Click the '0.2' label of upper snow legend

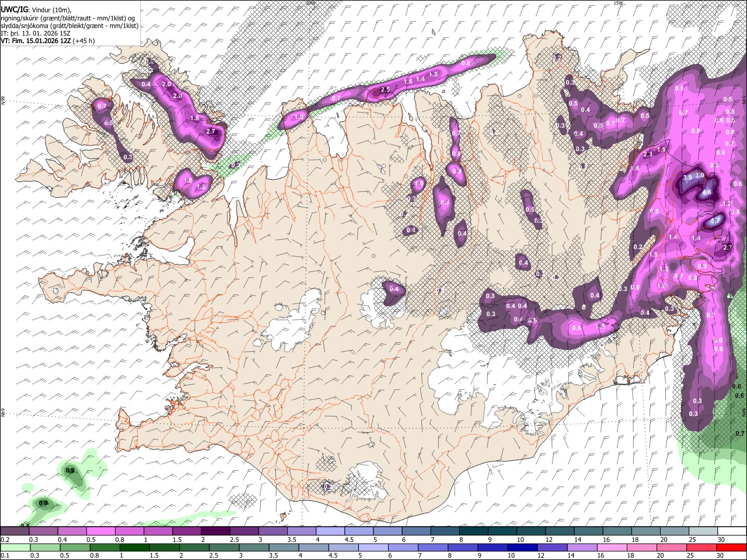pyautogui.click(x=5, y=539)
